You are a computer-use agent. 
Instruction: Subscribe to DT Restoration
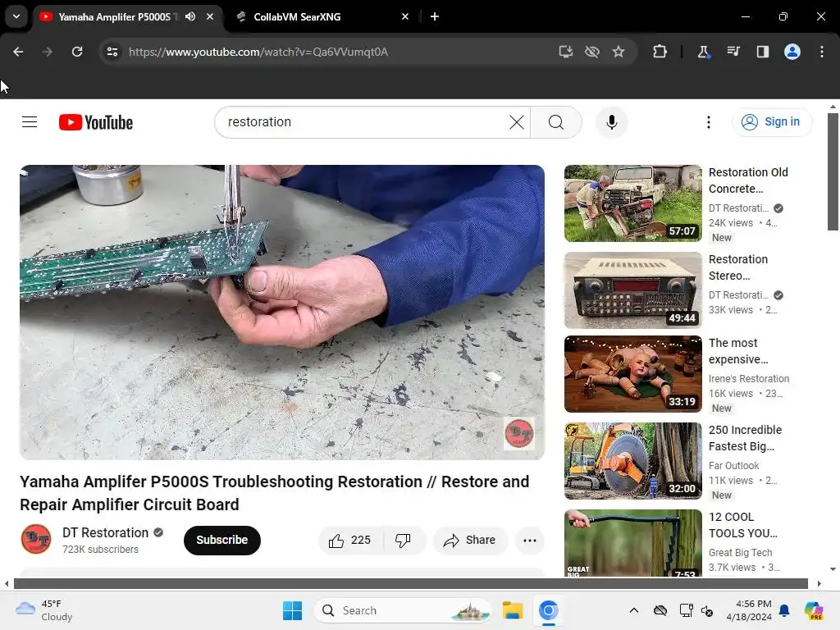[x=221, y=540]
